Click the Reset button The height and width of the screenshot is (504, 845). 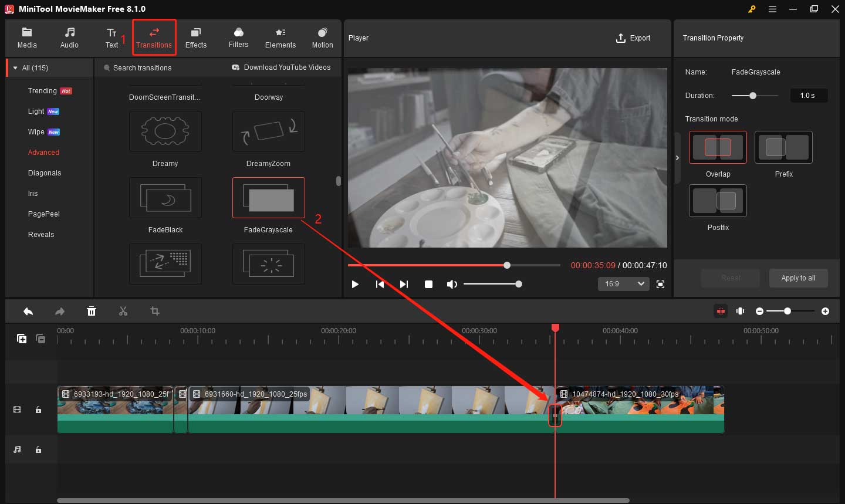coord(731,278)
